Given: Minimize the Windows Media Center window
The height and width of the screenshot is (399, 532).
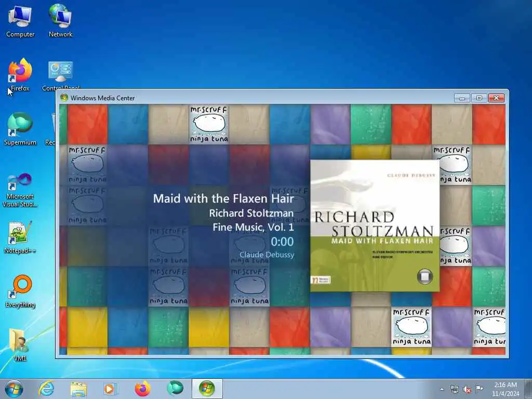Looking at the screenshot, I should (x=462, y=98).
